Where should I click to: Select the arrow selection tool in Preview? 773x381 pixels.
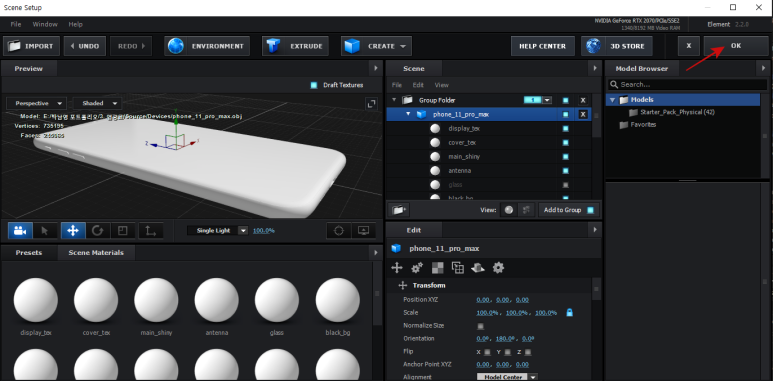[45, 230]
